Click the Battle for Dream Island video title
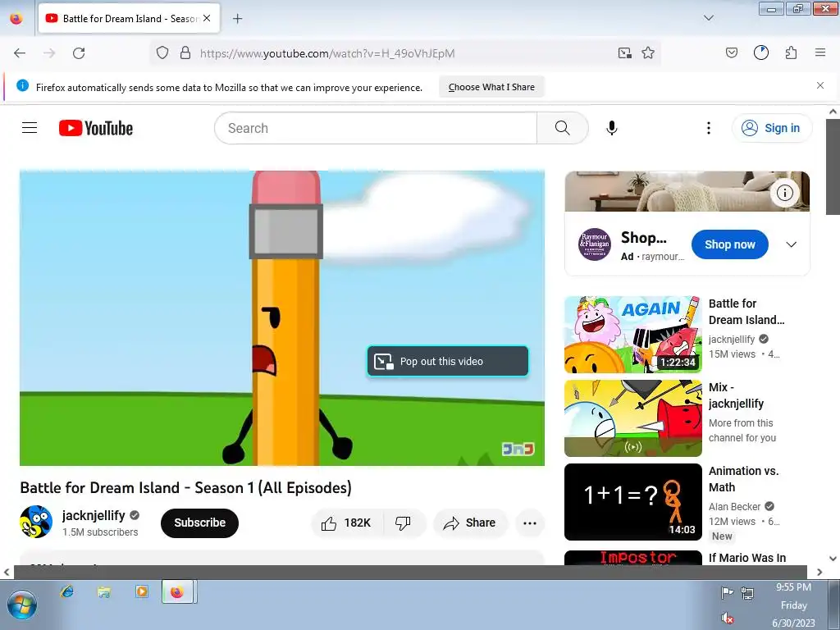 [x=186, y=487]
